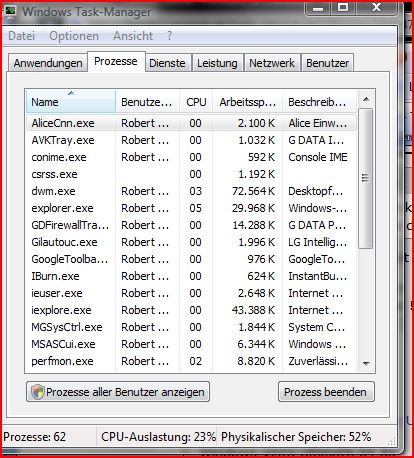Click the 43.388 K memory value
Viewport: 414px width, 458px height.
[x=253, y=310]
